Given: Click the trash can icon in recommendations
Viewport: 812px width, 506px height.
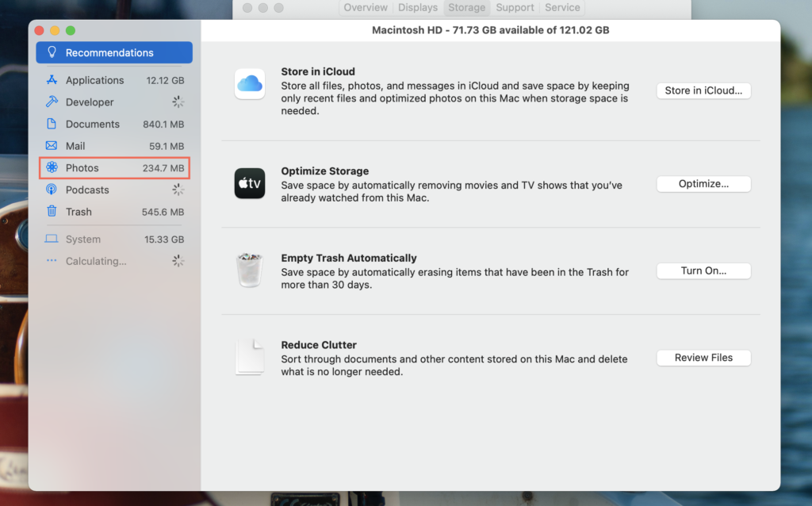Looking at the screenshot, I should click(250, 270).
